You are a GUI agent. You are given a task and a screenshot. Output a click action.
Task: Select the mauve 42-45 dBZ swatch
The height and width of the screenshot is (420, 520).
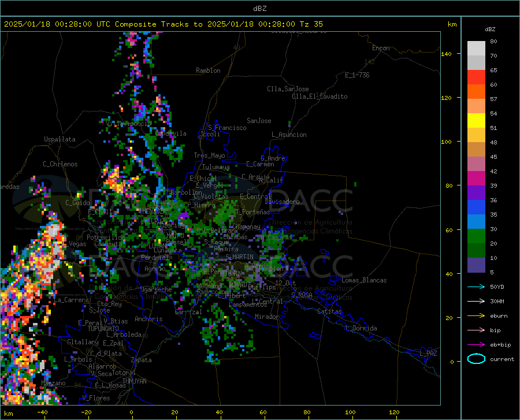tap(476, 164)
